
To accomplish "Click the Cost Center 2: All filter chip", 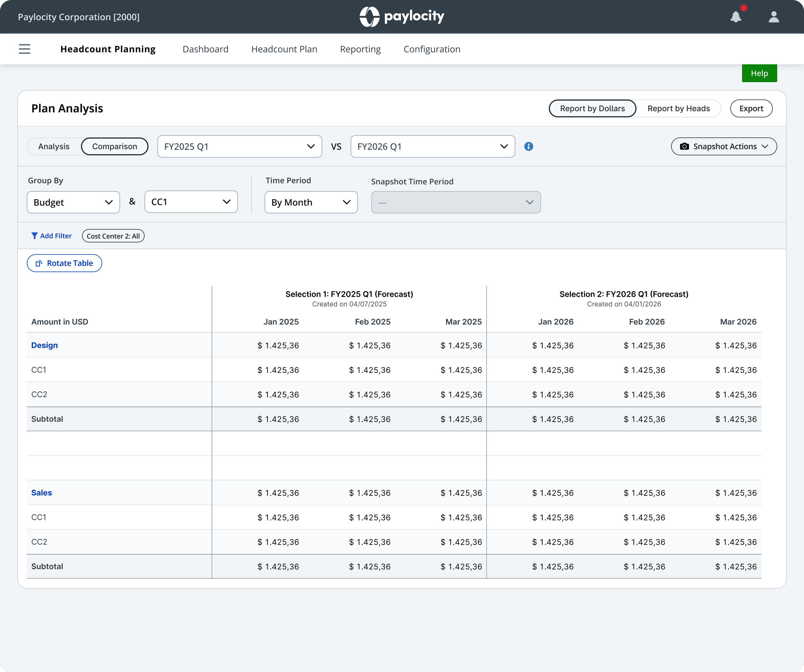I will coord(113,236).
